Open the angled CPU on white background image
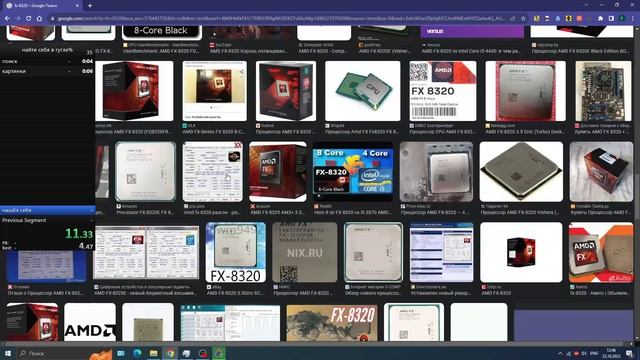640x360 pixels. pos(521,172)
